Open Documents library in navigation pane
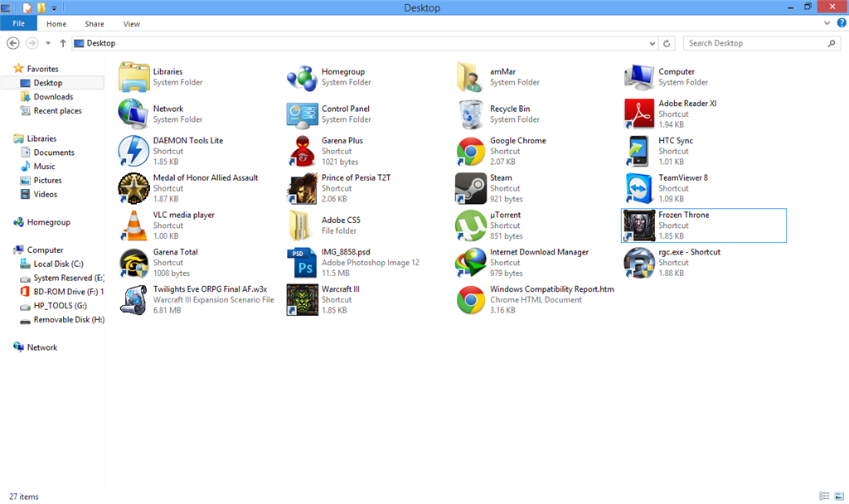The width and height of the screenshot is (849, 504). click(54, 153)
